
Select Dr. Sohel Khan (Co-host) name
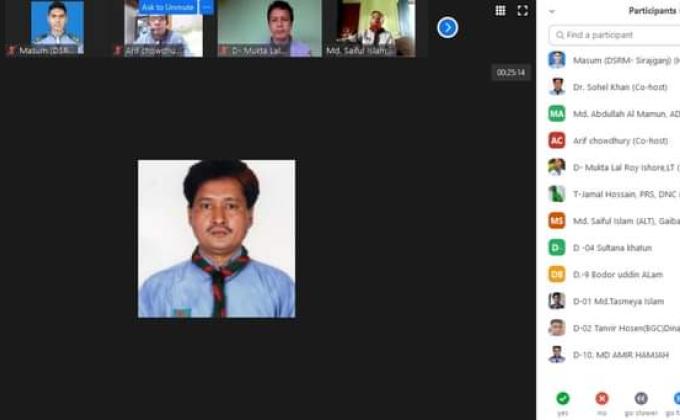click(620, 87)
